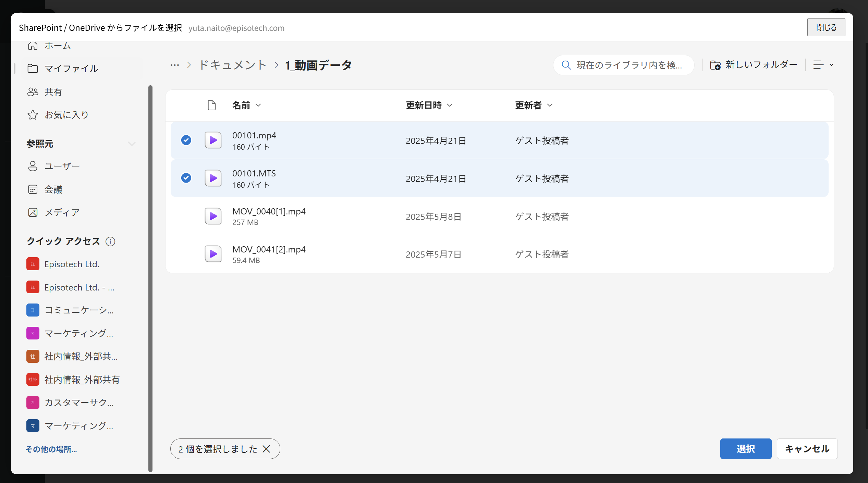Click the video icon for 00101.mp4
The width and height of the screenshot is (868, 483).
213,140
